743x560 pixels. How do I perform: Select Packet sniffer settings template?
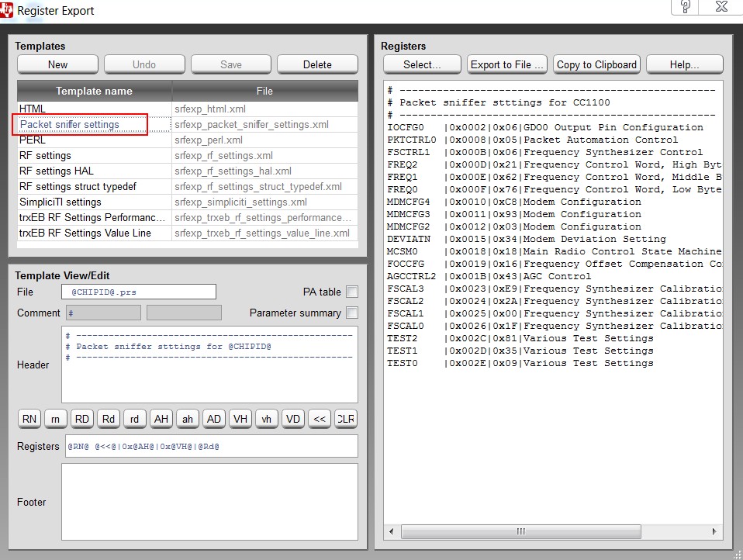[x=95, y=125]
